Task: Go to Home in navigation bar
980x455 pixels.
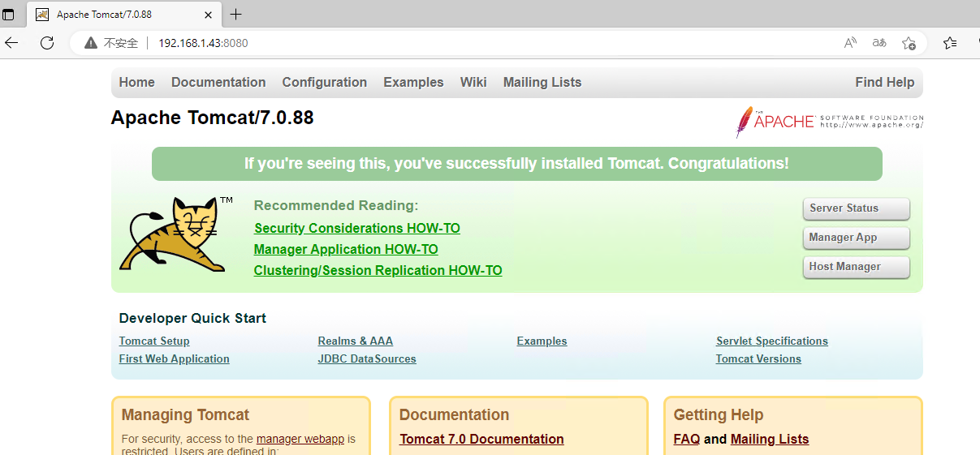Action: coord(136,82)
